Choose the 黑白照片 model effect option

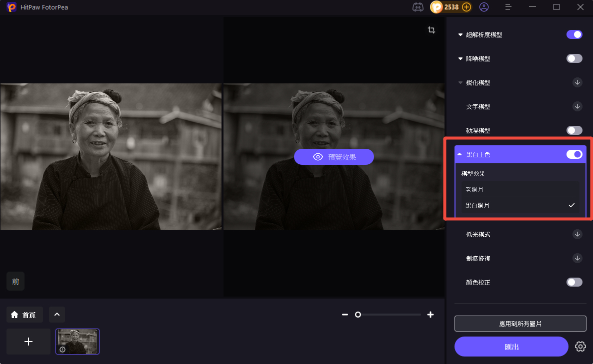[x=520, y=205]
